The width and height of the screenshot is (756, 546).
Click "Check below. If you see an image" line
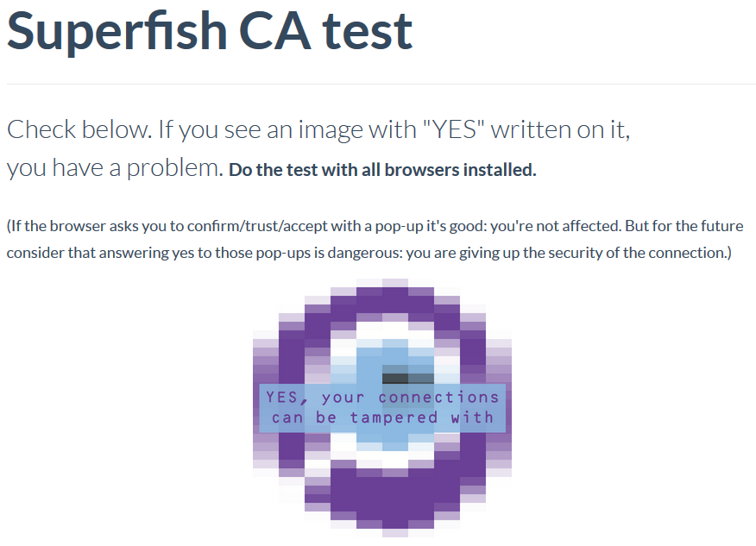[318, 129]
